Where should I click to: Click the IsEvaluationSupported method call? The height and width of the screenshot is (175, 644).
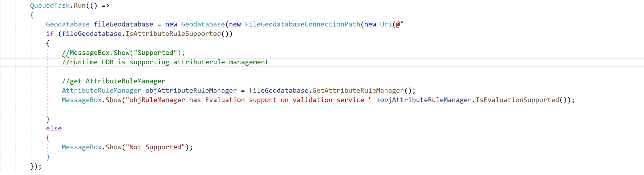point(517,100)
